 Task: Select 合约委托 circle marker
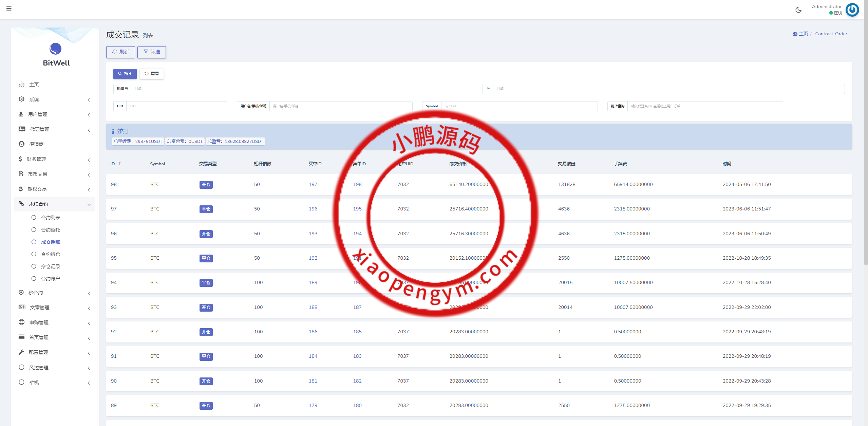pos(34,229)
